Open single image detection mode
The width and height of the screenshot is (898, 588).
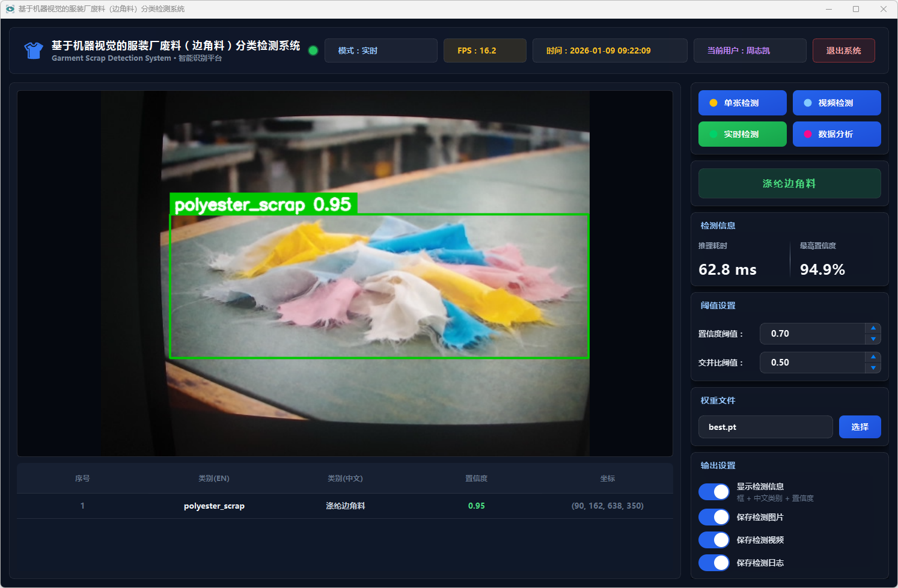pyautogui.click(x=742, y=103)
